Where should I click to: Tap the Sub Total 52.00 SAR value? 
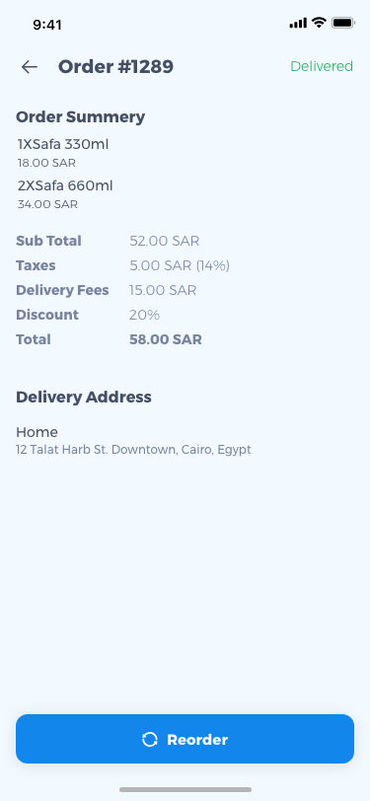164,241
